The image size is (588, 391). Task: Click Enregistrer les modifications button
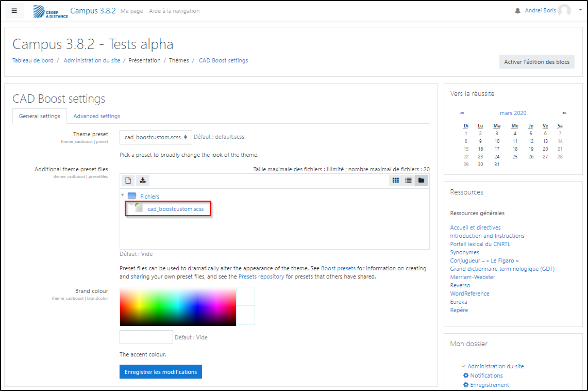[161, 372]
